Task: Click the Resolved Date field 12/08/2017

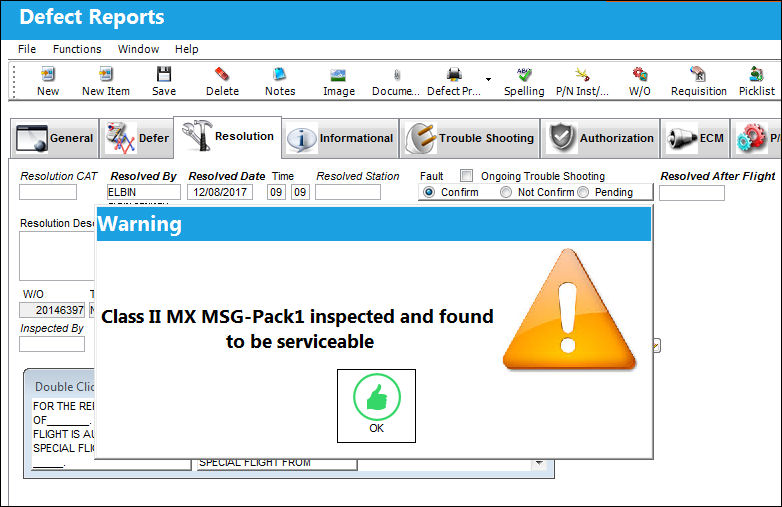Action: (x=220, y=192)
